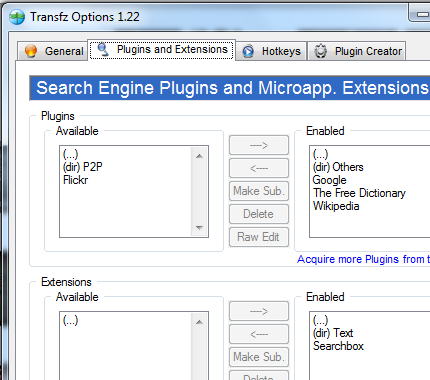Click the magnifier icon on Plugins tab
Image resolution: width=430 pixels, height=380 pixels.
tap(103, 50)
